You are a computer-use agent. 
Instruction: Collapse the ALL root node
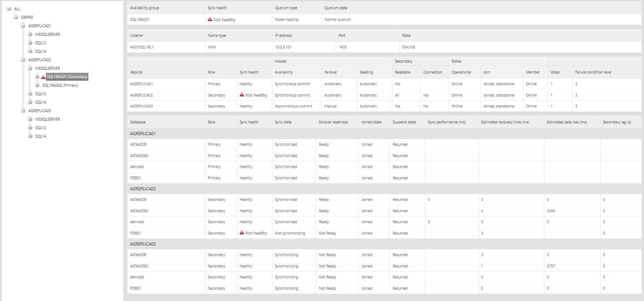click(9, 9)
